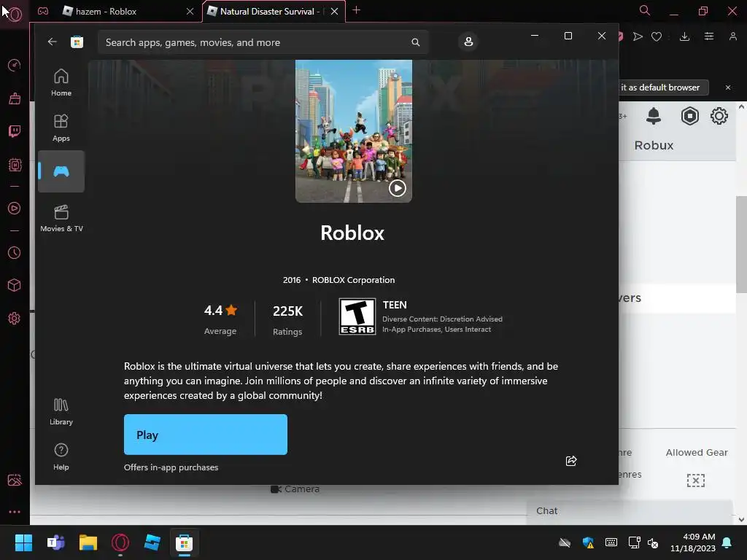Switch to hazem - Roblox tab
747x560 pixels.
coord(123,12)
